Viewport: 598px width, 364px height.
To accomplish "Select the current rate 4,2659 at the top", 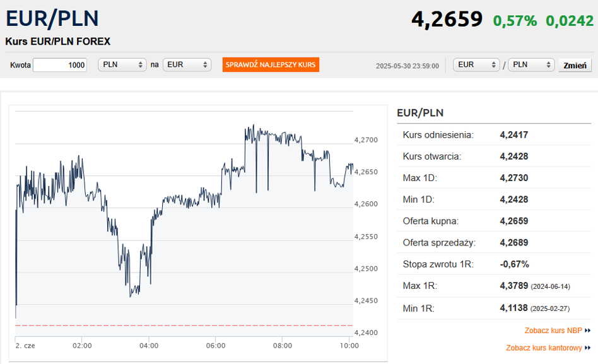I will click(447, 20).
